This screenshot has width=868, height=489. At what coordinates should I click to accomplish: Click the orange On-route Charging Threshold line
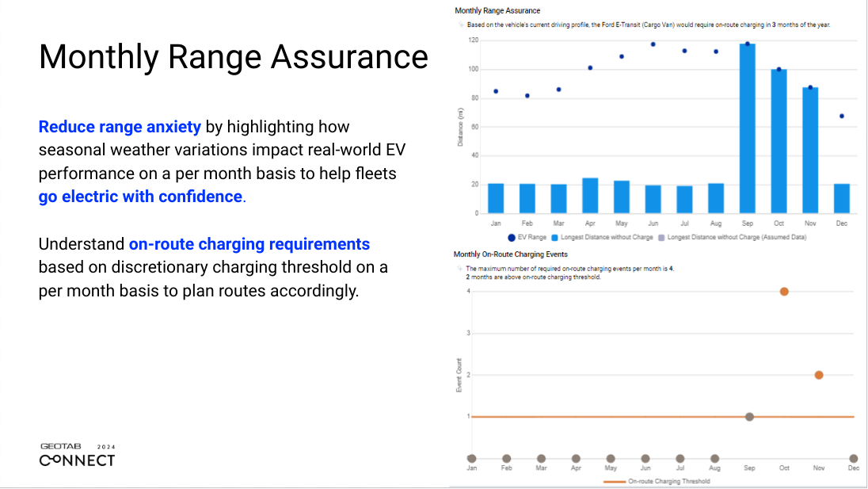[594, 416]
